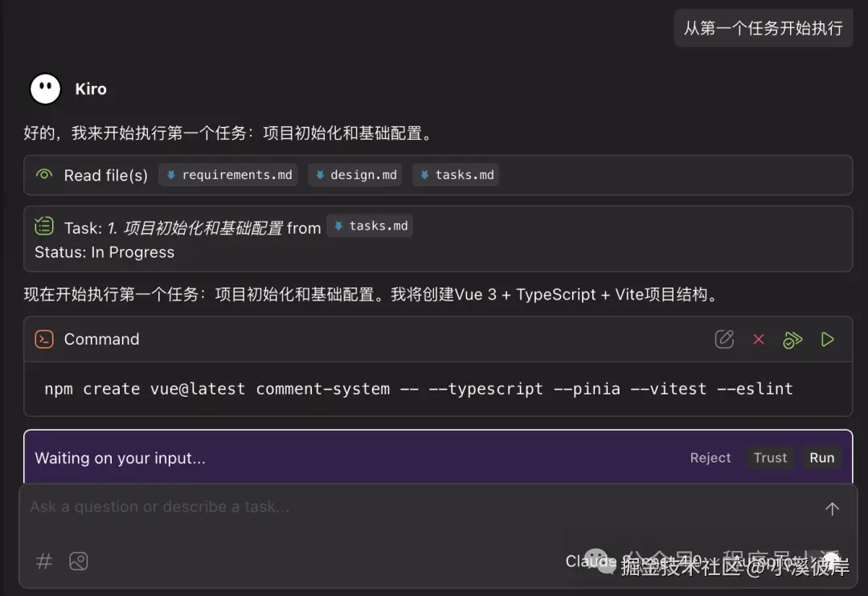Click the eye icon next to Read file(s)
Image resolution: width=868 pixels, height=596 pixels.
pyautogui.click(x=43, y=175)
